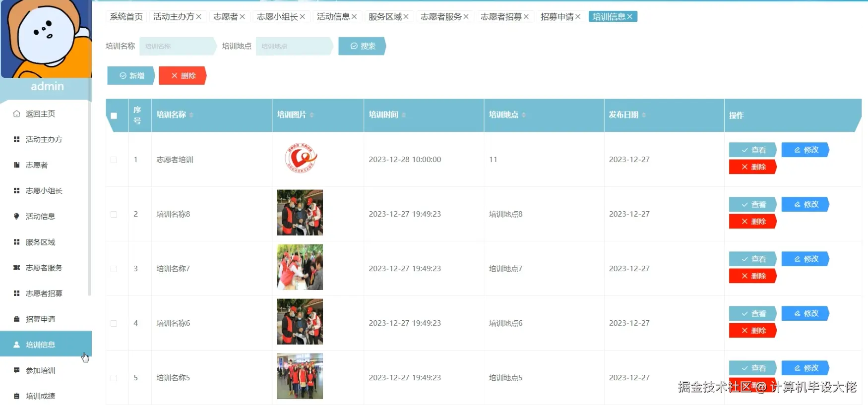Click 修改 for row 培训名称7

click(x=806, y=259)
